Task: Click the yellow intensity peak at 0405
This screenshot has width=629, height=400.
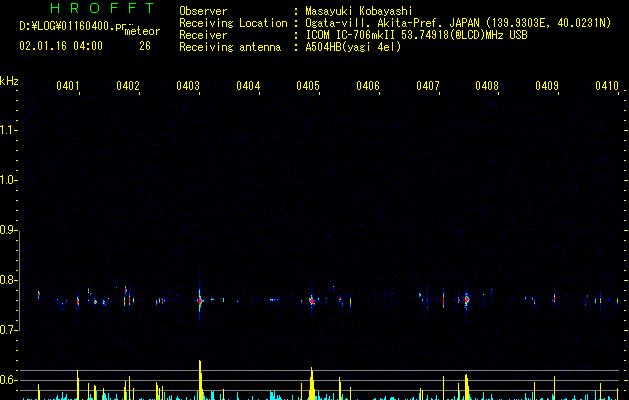Action: coord(312,383)
